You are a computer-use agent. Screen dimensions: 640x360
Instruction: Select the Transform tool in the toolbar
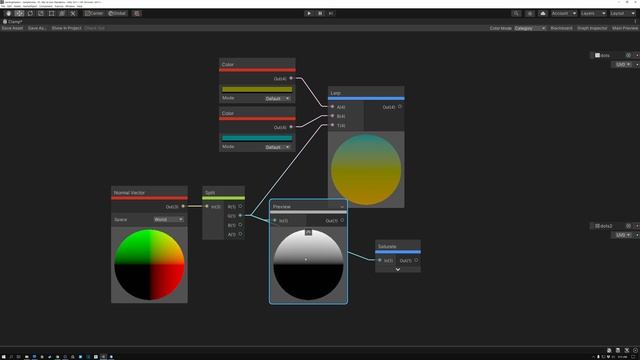point(62,13)
